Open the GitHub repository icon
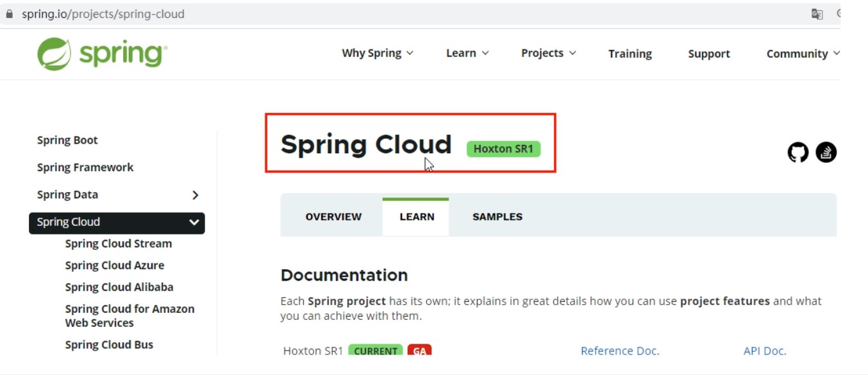Viewport: 868px width, 375px height. pyautogui.click(x=798, y=153)
